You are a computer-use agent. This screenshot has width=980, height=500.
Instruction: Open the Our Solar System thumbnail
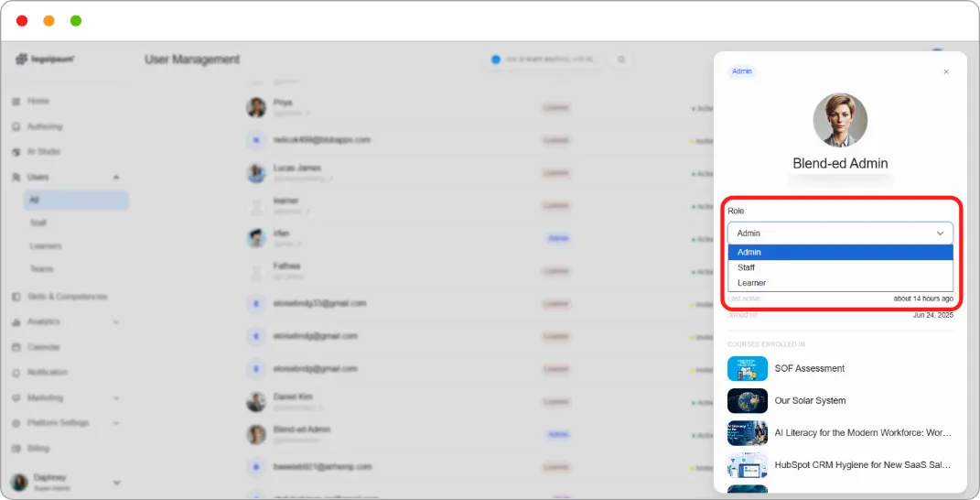pyautogui.click(x=748, y=400)
